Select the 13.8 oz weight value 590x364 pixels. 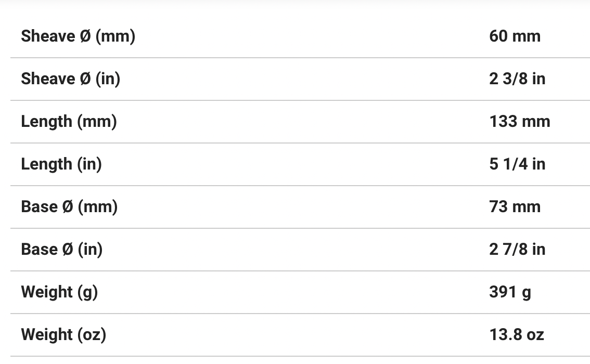coord(516,335)
